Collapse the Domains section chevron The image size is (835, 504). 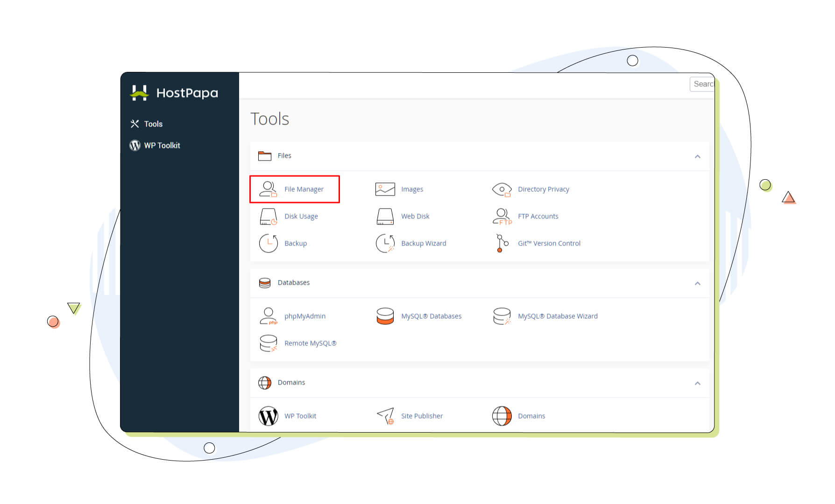click(697, 383)
